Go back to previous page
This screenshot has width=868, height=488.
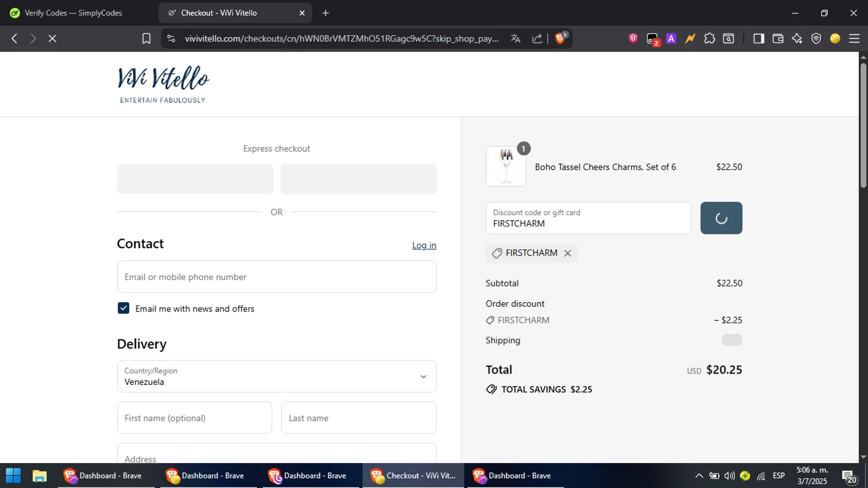[14, 39]
